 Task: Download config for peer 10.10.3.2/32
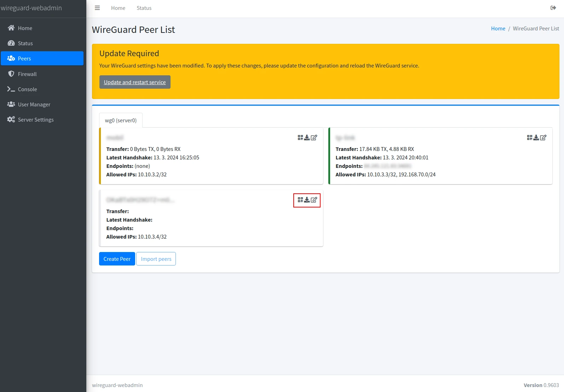point(307,138)
